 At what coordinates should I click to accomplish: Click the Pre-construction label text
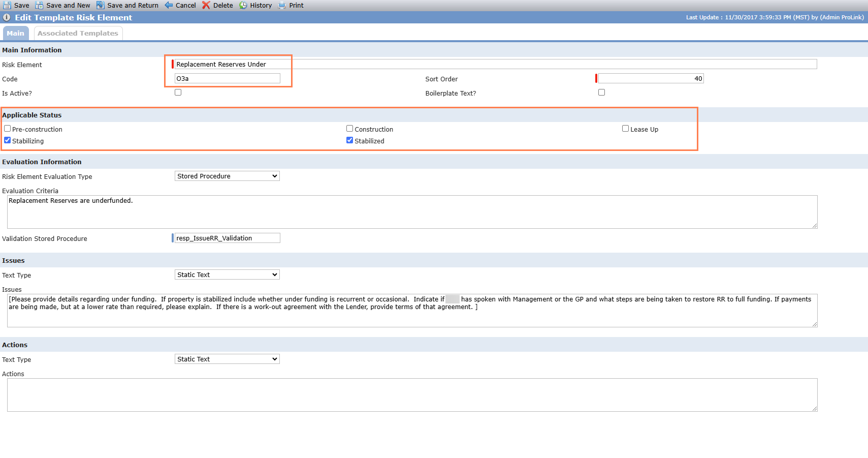pos(37,129)
